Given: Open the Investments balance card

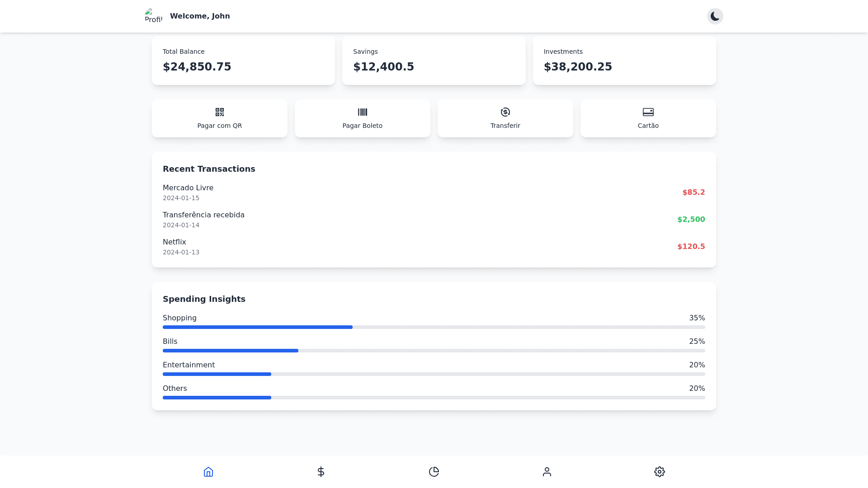Looking at the screenshot, I should [624, 61].
